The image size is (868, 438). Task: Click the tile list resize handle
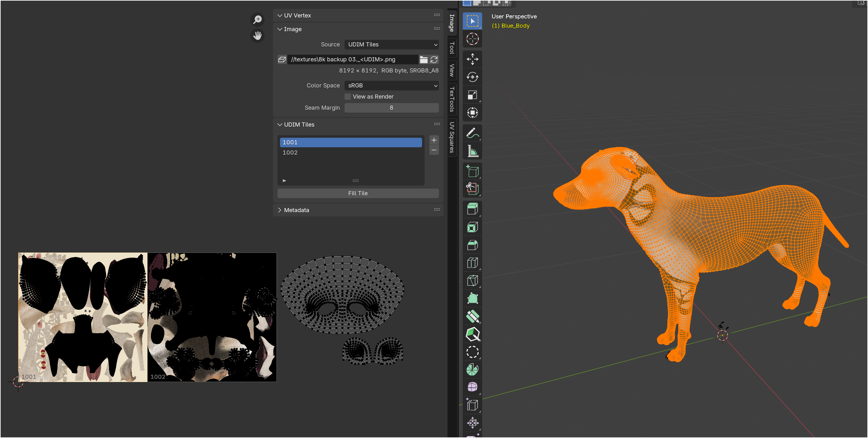(x=355, y=181)
